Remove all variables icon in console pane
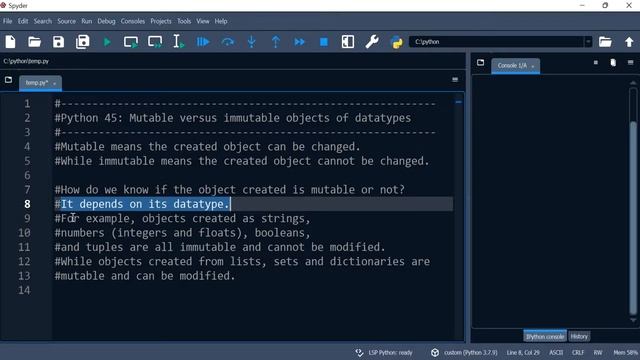 tap(613, 62)
